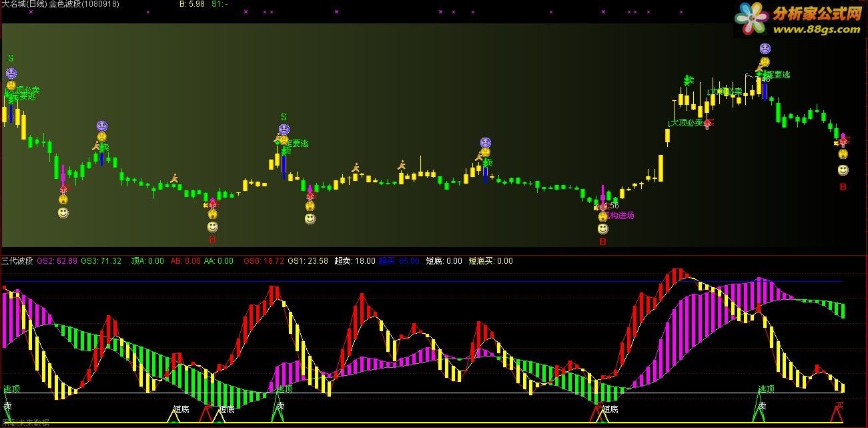Click the GS2: 62.89 readout

57,261
